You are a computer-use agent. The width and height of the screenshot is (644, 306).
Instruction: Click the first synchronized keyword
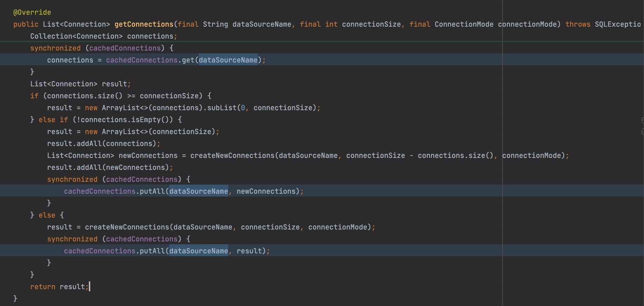pyautogui.click(x=55, y=48)
